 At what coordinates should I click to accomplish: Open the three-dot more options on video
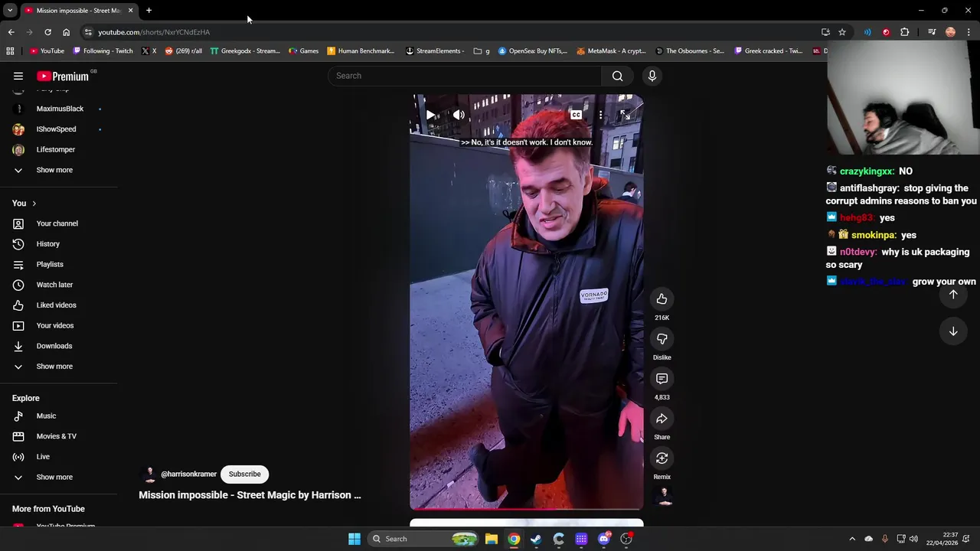[600, 115]
